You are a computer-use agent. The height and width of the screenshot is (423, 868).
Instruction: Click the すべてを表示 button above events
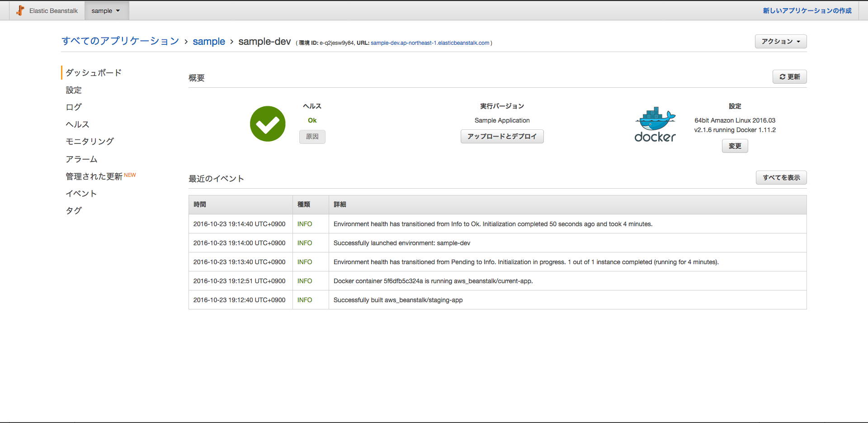(x=781, y=177)
